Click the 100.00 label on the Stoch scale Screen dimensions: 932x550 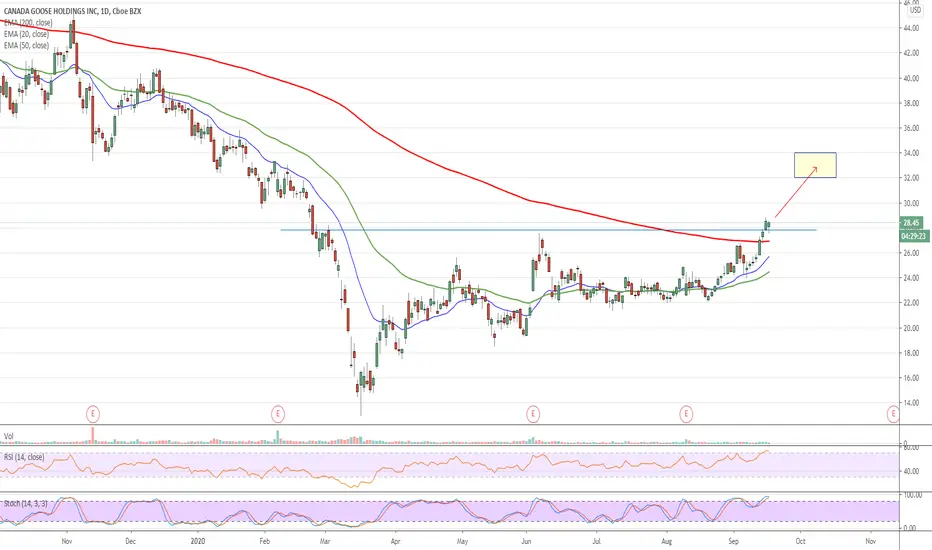tap(912, 495)
